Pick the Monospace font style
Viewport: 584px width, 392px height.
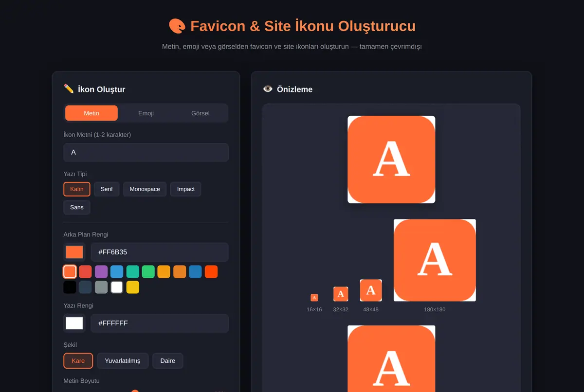click(145, 189)
